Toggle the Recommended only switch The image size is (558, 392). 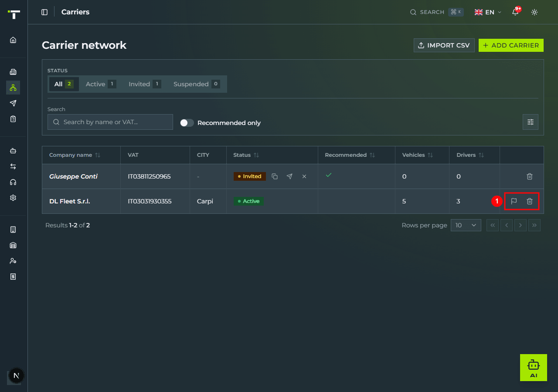pos(187,123)
